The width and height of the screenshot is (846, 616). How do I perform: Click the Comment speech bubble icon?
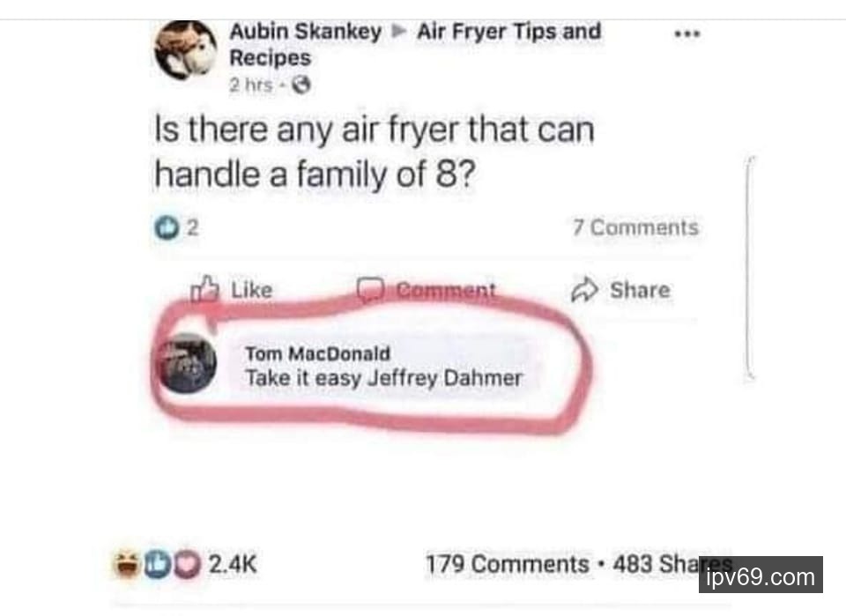coord(371,290)
